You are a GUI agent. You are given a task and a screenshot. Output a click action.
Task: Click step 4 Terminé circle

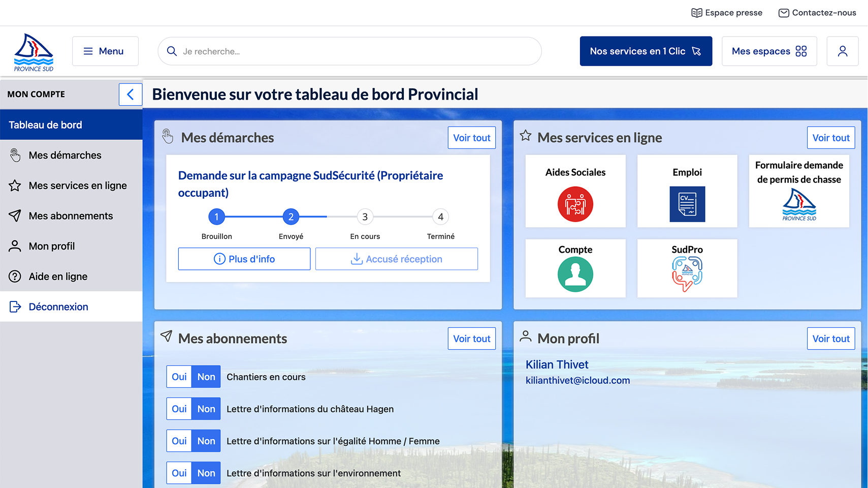click(440, 217)
